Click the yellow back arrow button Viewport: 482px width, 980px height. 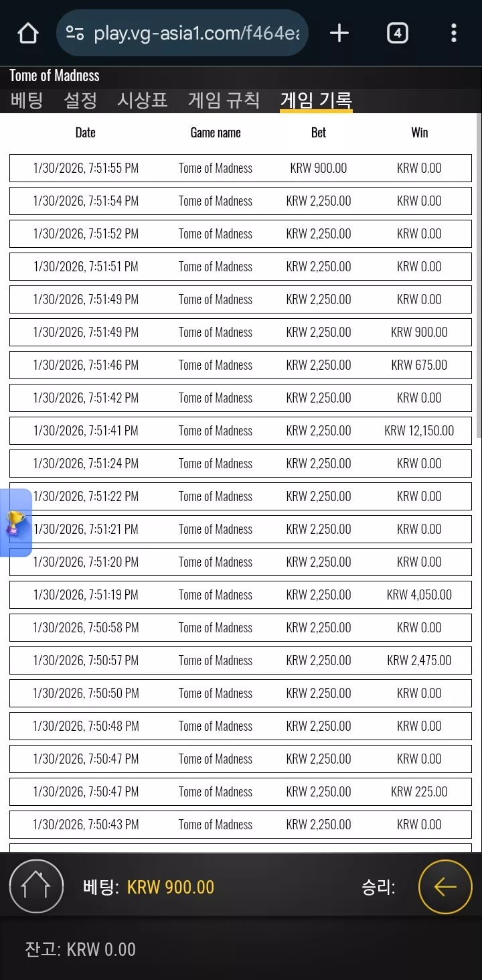click(445, 887)
